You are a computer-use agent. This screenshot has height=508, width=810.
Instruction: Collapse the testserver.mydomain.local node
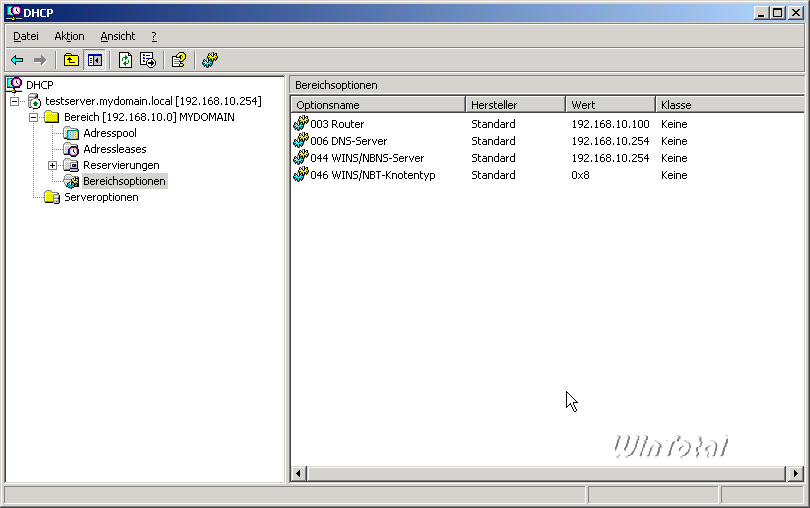(14, 101)
